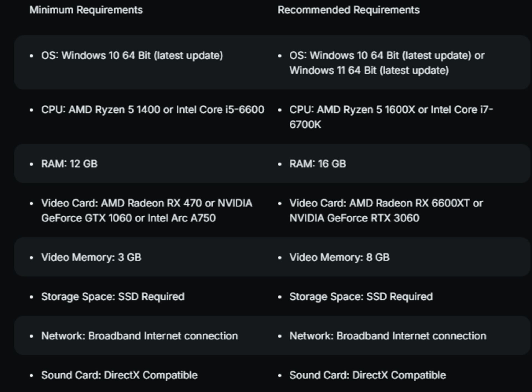
Task: Select minimum Sound Card DirectX Compatible item
Action: [x=119, y=375]
